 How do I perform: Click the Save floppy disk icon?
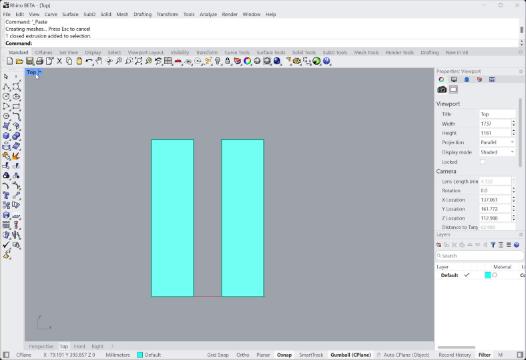click(30, 61)
